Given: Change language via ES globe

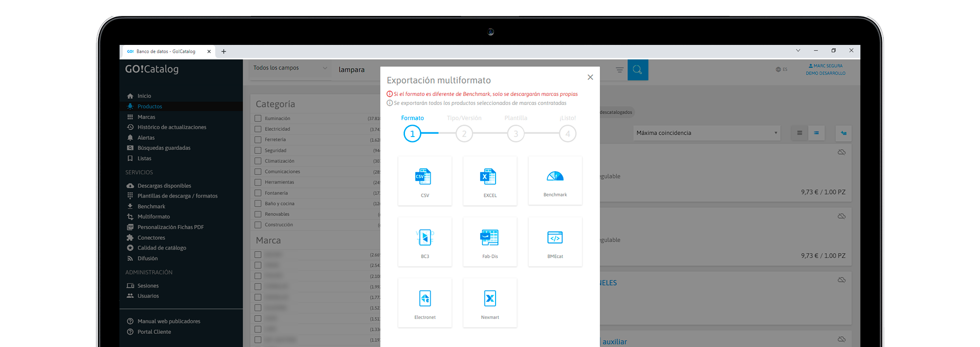Looking at the screenshot, I should coord(781,69).
